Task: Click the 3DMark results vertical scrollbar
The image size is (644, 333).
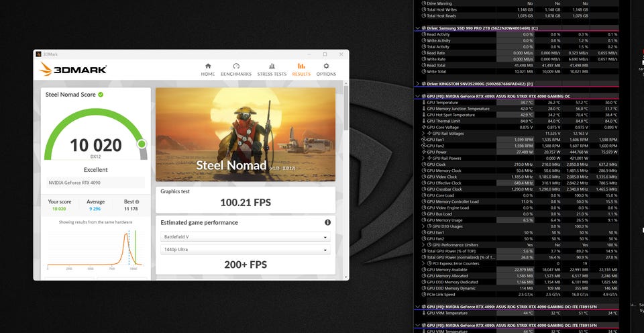Action: click(x=346, y=107)
